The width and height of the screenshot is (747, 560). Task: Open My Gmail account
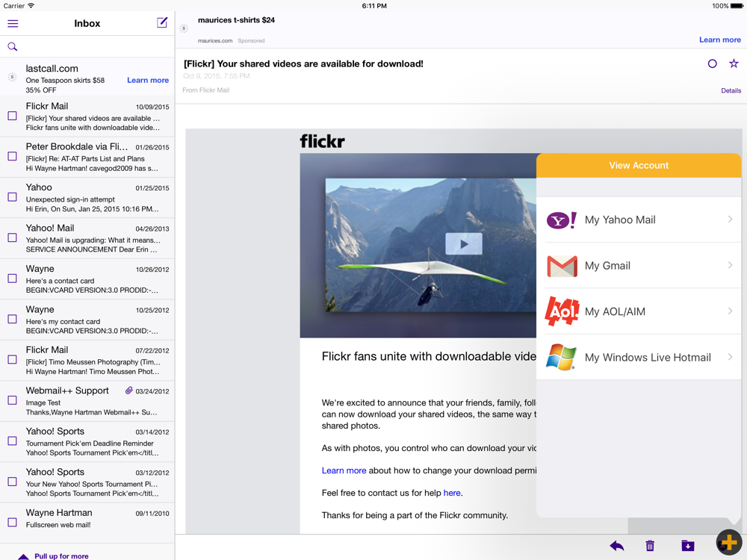point(639,265)
